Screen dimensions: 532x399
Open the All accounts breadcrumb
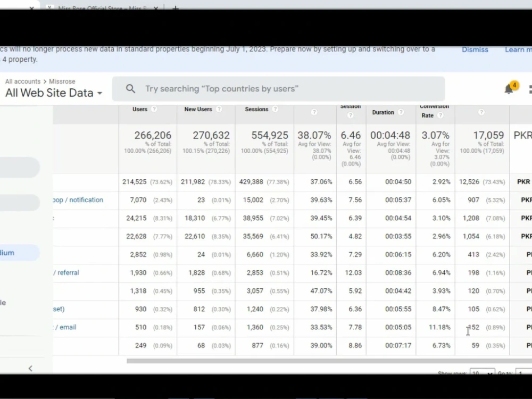(23, 81)
